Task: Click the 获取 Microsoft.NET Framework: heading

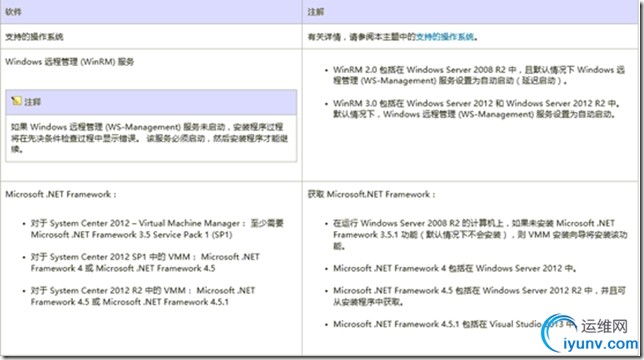Action: 371,195
